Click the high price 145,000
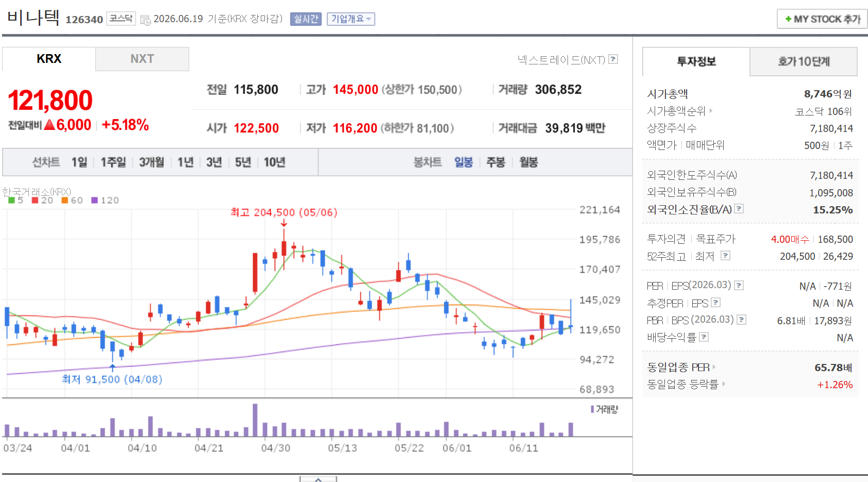 pos(356,90)
